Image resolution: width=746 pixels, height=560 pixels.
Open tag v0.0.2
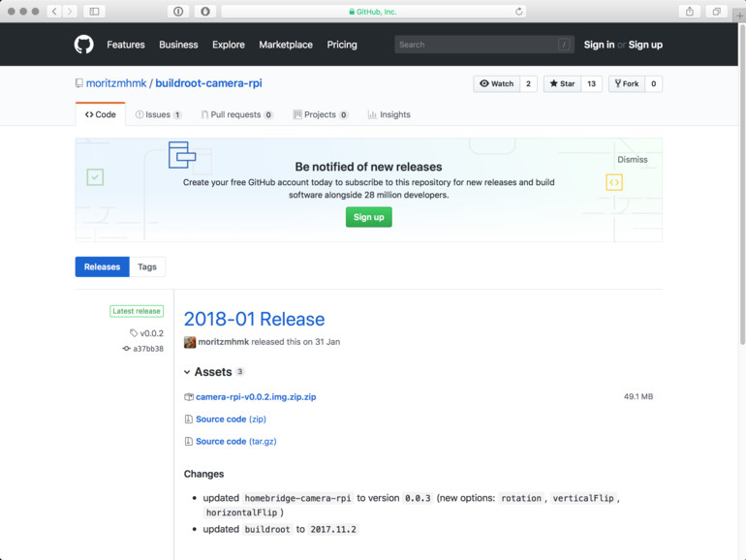point(151,333)
